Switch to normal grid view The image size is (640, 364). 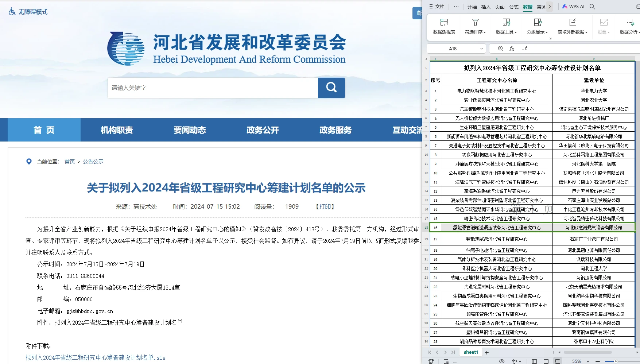534,361
